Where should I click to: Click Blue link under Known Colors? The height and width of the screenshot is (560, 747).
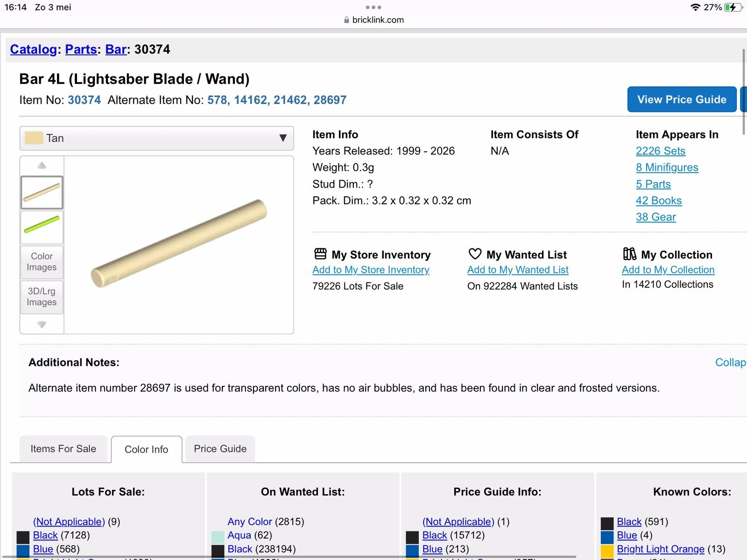pyautogui.click(x=627, y=535)
